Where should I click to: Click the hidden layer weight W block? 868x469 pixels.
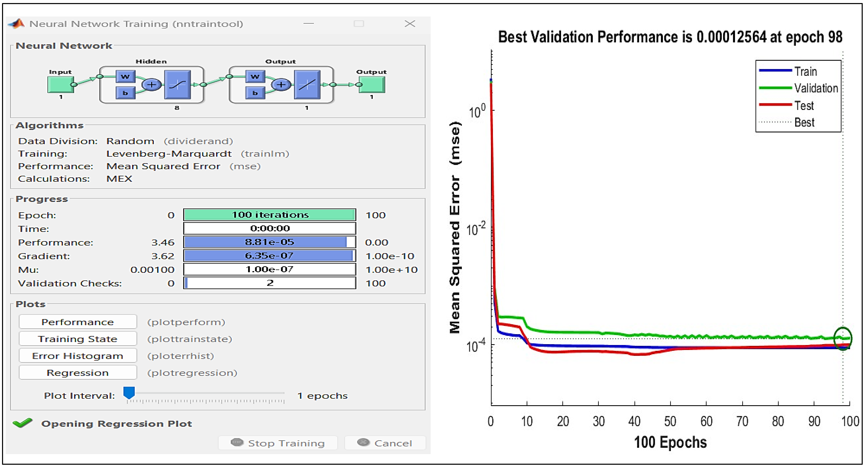coord(125,77)
